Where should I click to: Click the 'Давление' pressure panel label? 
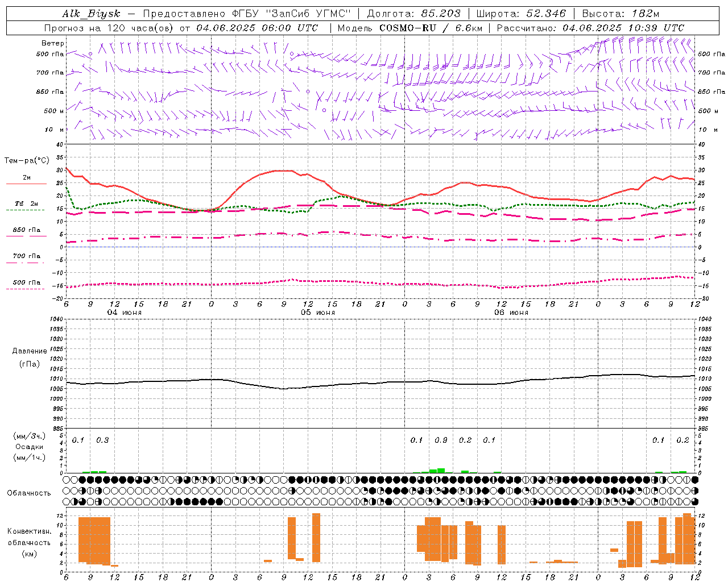(30, 351)
